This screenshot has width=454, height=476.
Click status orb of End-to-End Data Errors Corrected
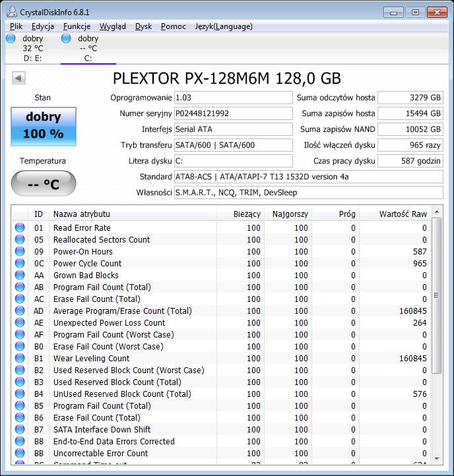[x=20, y=441]
